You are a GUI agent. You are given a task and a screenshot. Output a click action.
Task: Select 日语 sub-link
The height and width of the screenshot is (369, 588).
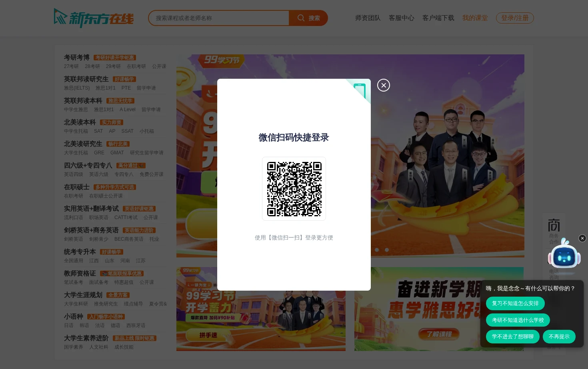(69, 325)
